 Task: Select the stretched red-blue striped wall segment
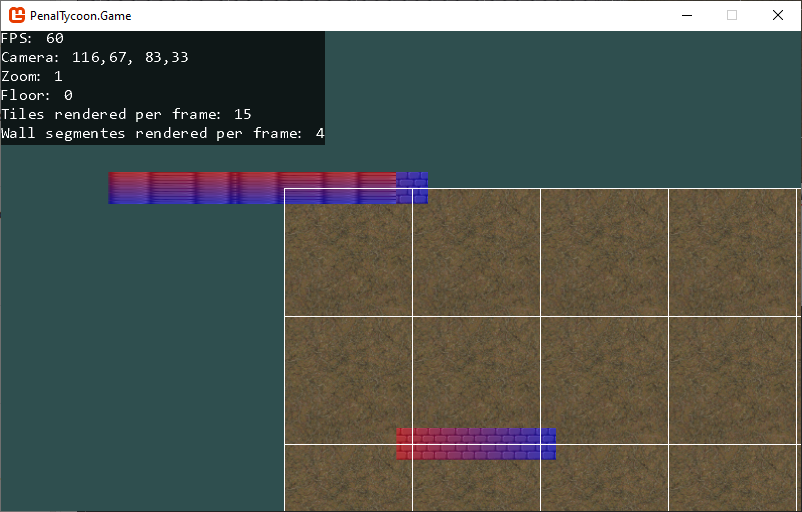coord(252,188)
